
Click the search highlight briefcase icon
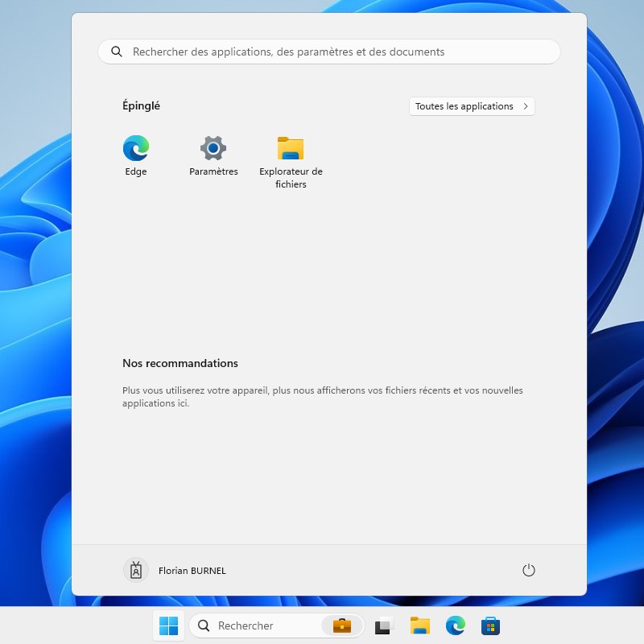tap(341, 625)
